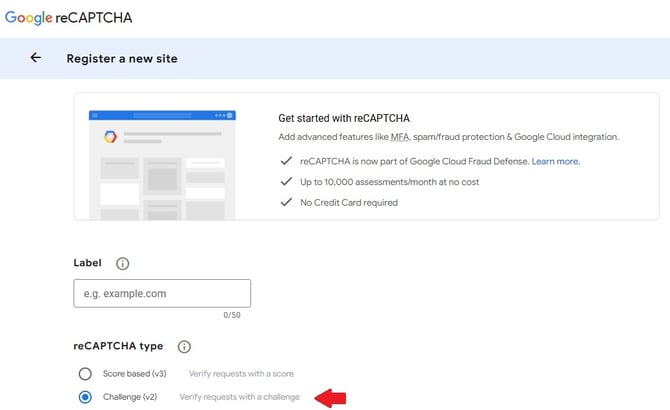Click 'Up to 10,000 assessments/month at no cost' text
The image size is (670, 410).
[389, 182]
